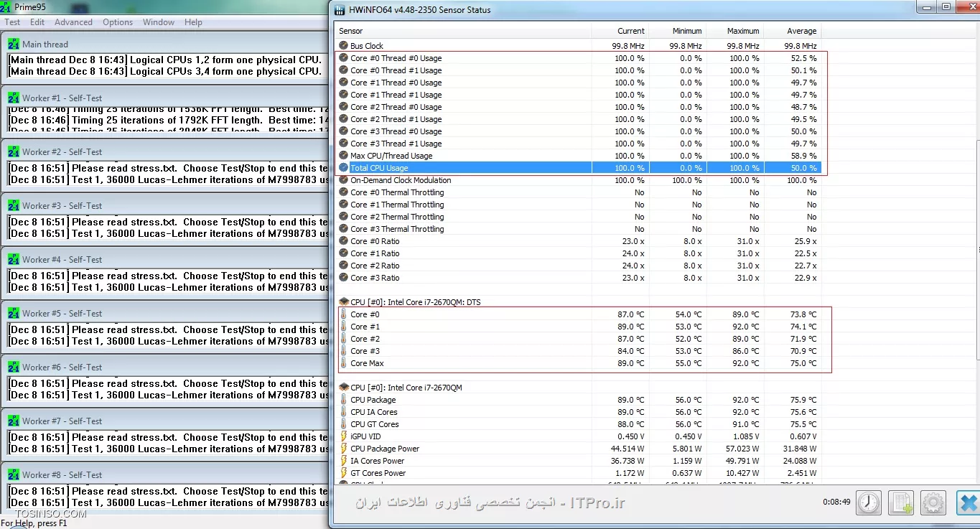Click the lightning icon beside CPU Package Power
The image size is (980, 529).
(x=343, y=449)
